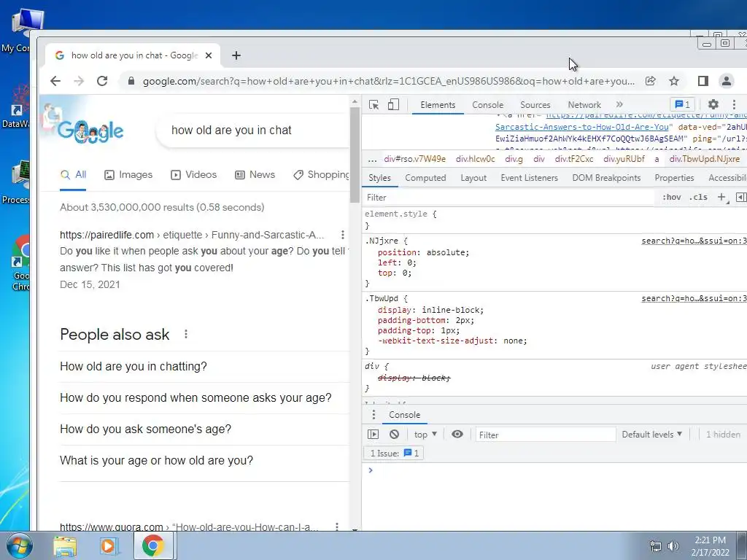Click the DevTools issues counter badge
The width and height of the screenshot is (747, 560).
pyautogui.click(x=682, y=104)
